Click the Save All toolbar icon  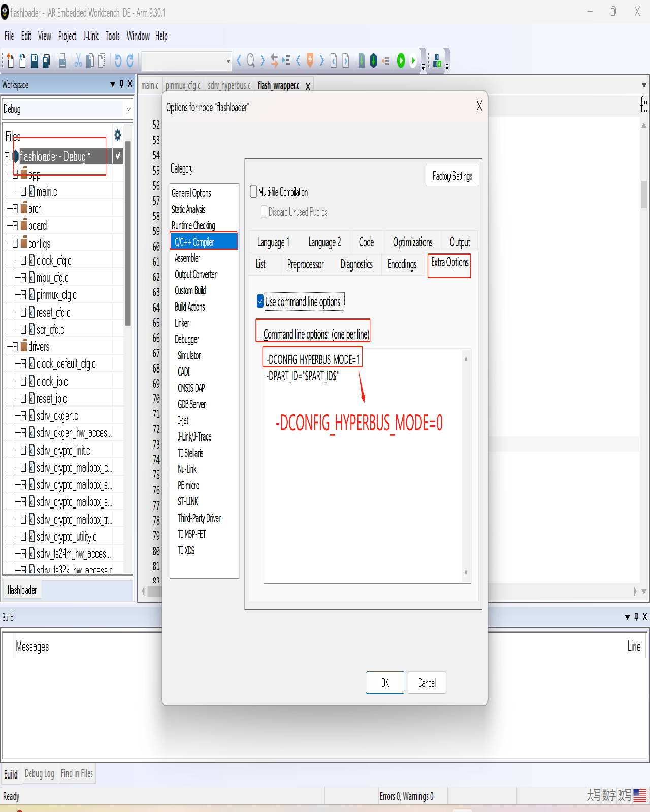(x=46, y=61)
